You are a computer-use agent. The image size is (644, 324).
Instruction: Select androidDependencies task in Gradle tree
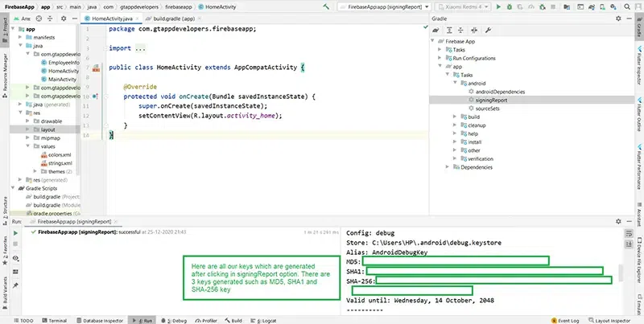coord(500,92)
